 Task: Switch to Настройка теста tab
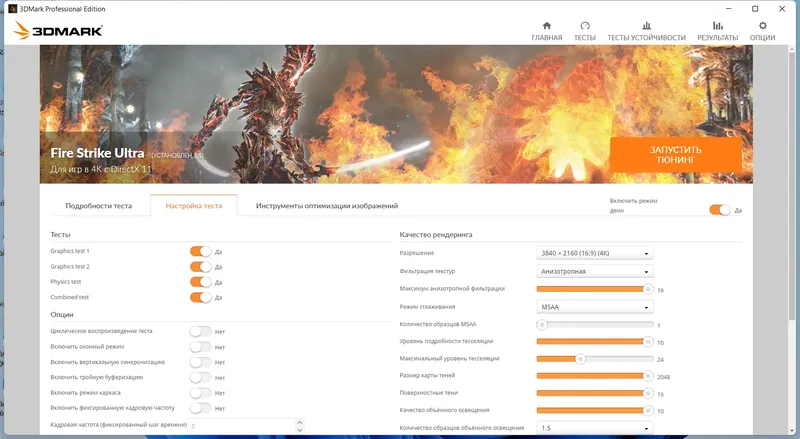point(193,206)
